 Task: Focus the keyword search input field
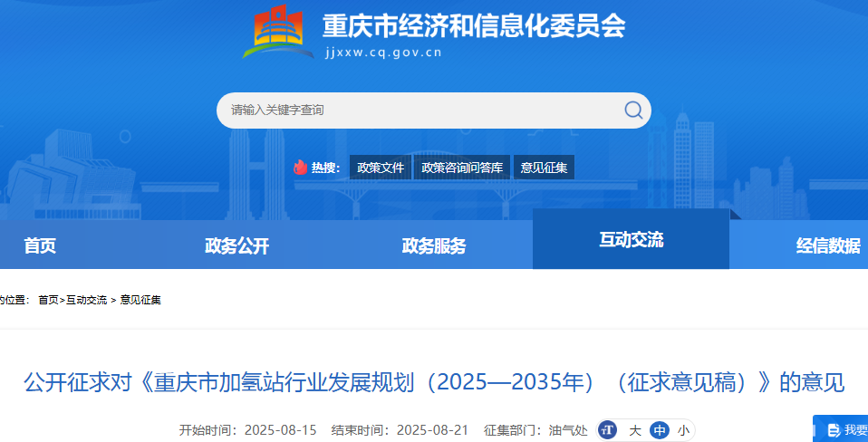pos(417,110)
